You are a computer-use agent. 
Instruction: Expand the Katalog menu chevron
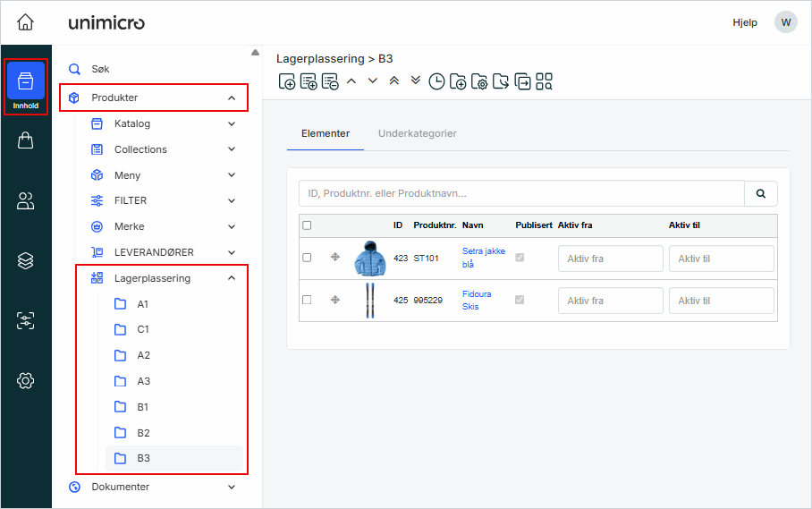(232, 123)
